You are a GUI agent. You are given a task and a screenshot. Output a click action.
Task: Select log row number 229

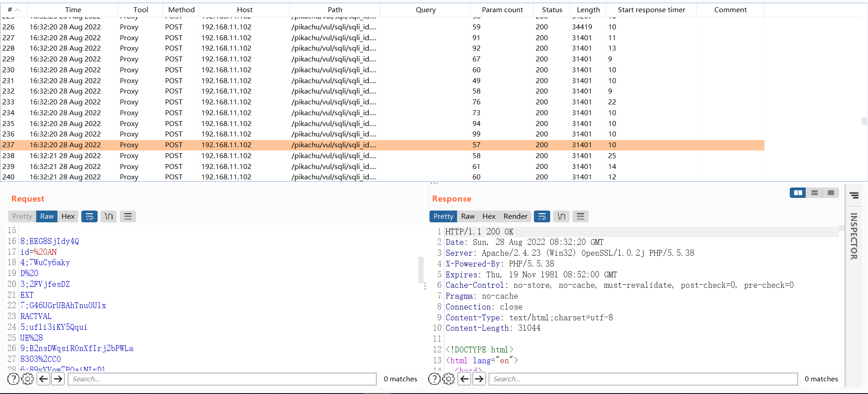click(382, 59)
